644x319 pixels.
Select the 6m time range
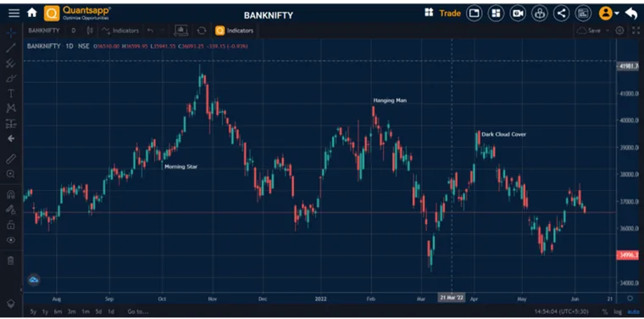58,311
